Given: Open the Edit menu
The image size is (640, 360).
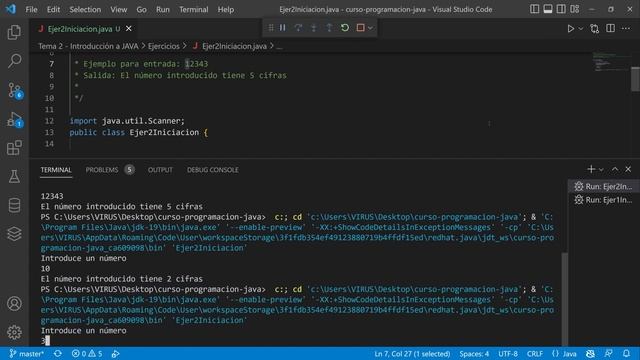Looking at the screenshot, I should click(53, 9).
